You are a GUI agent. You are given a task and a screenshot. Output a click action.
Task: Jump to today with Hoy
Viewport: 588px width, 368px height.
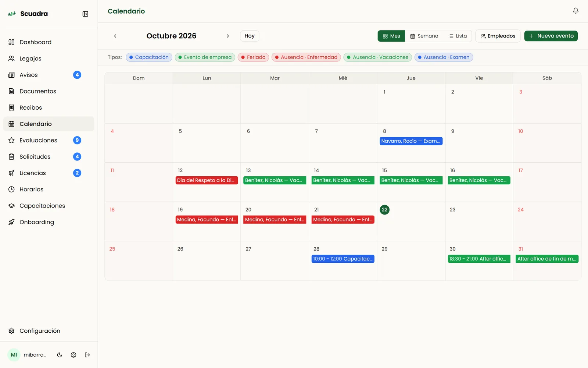point(250,36)
